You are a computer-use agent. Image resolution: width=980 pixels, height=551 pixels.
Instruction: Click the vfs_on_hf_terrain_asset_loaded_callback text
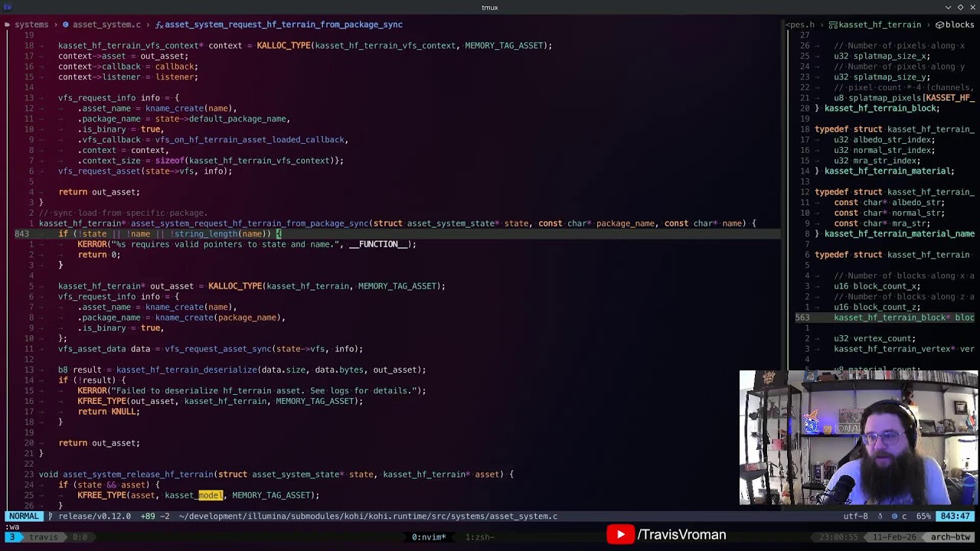click(250, 140)
